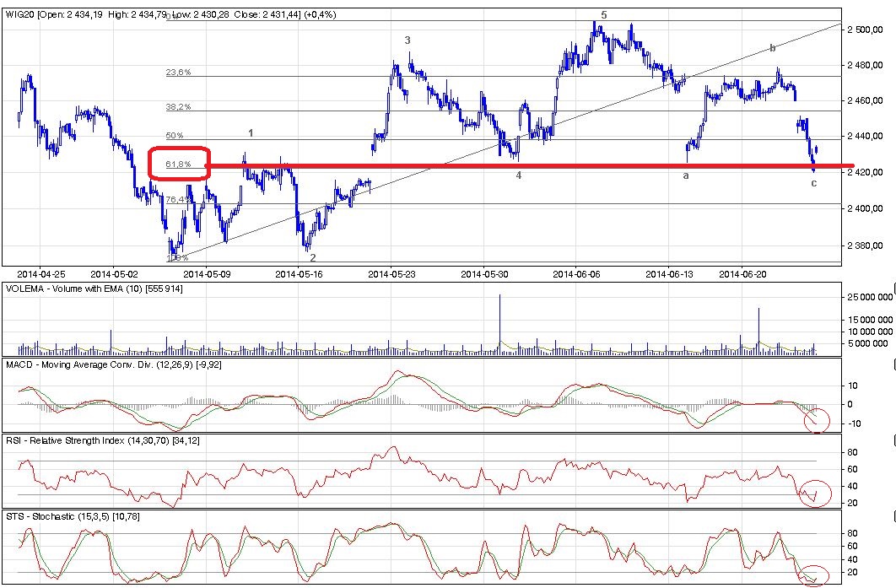896x588 pixels.
Task: Click corrective wave label c
Action: [813, 183]
